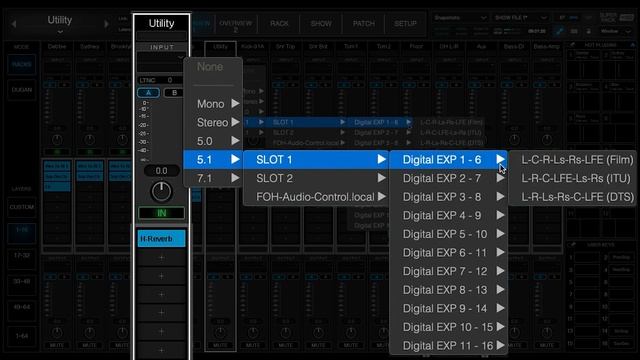
Task: Select DUGAN mode button
Action: (x=22, y=90)
